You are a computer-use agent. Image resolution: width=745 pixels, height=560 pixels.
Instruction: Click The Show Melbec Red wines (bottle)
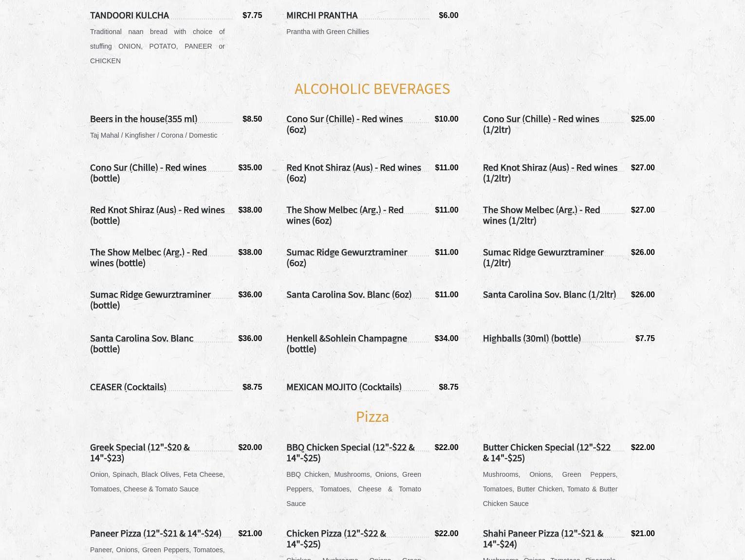tap(149, 257)
